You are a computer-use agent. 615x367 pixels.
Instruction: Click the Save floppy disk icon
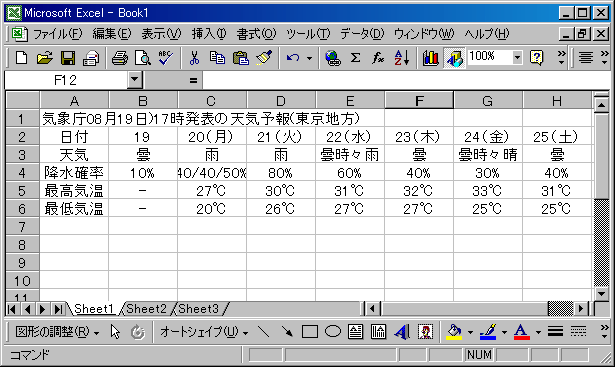point(68,58)
